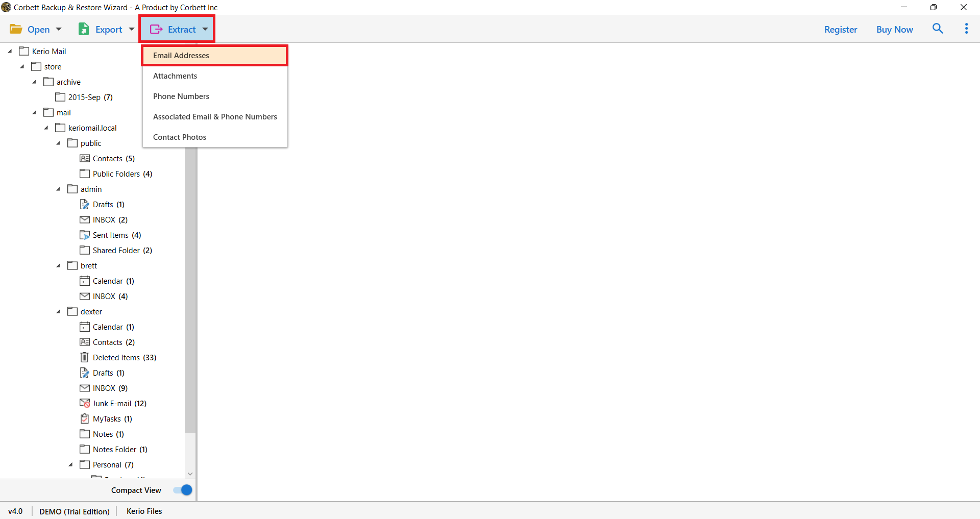Click the Compact View label
The image size is (980, 519).
136,490
